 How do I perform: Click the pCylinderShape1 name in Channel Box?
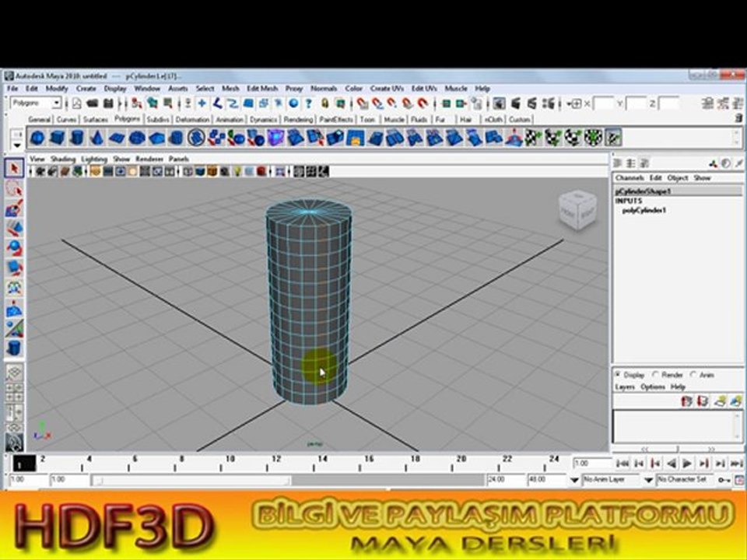643,191
